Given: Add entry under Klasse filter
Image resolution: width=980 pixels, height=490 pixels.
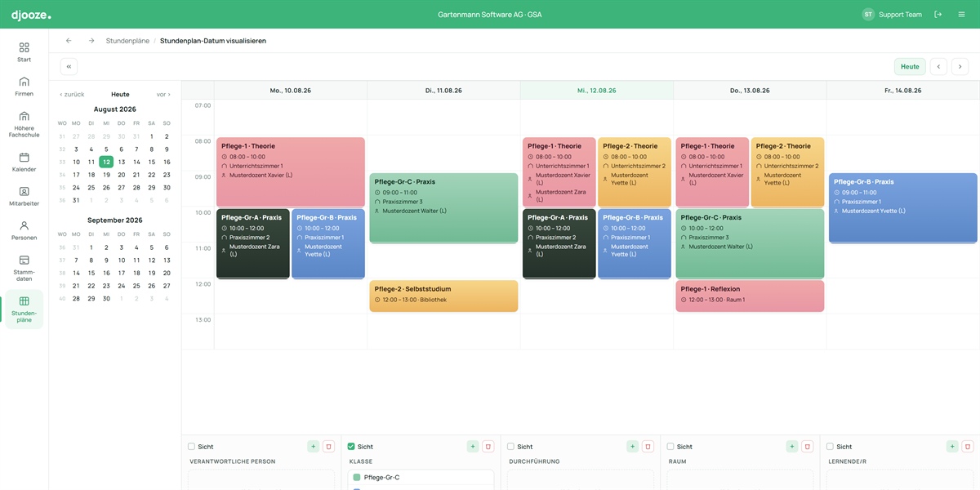Looking at the screenshot, I should click(473, 447).
